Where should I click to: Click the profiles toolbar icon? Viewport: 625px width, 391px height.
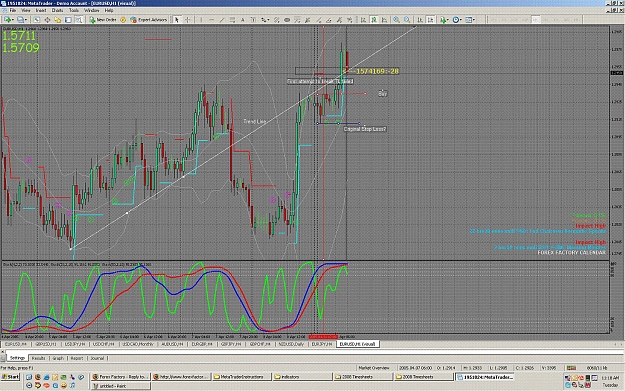coord(20,20)
